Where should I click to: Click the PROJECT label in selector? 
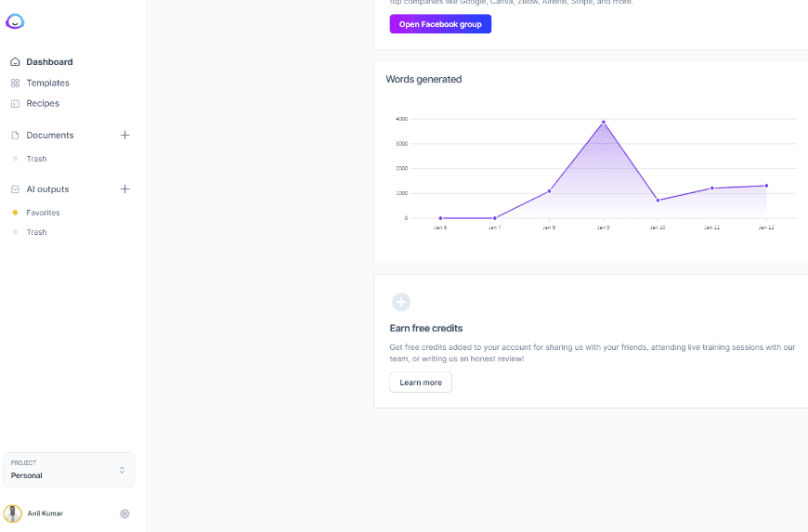click(24, 462)
